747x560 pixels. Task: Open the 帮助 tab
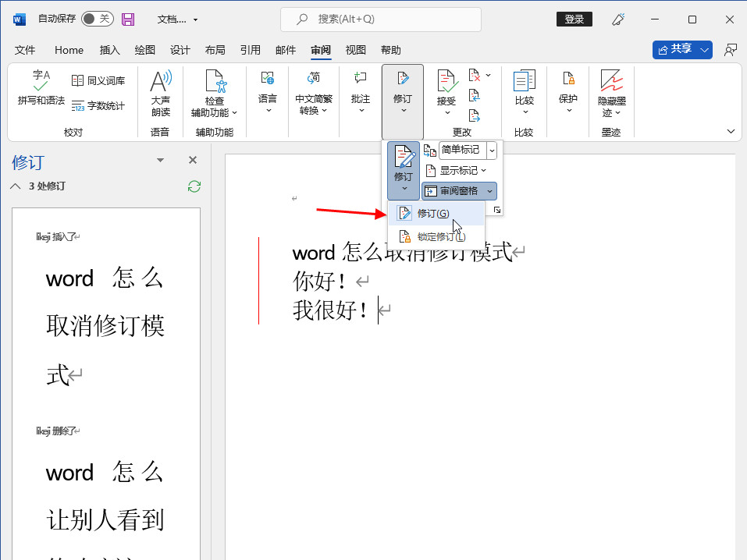[390, 50]
